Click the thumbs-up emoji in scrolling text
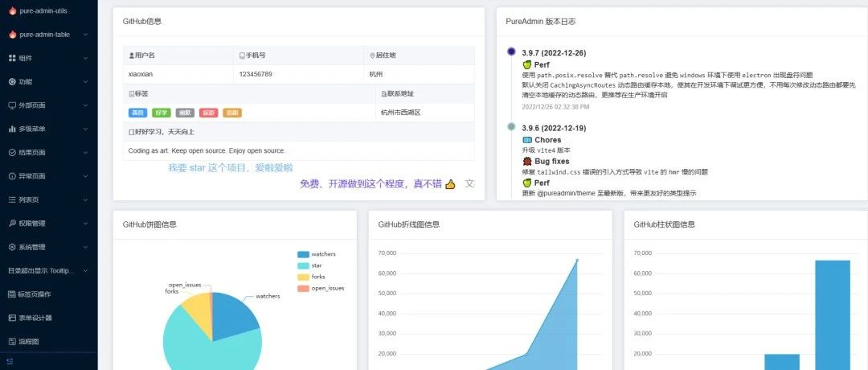The width and height of the screenshot is (868, 370). 450,184
